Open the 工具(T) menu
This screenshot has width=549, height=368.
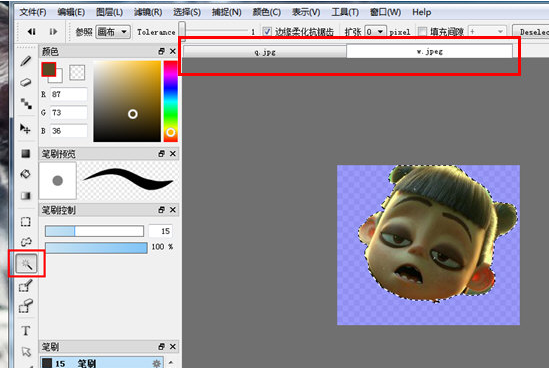345,12
